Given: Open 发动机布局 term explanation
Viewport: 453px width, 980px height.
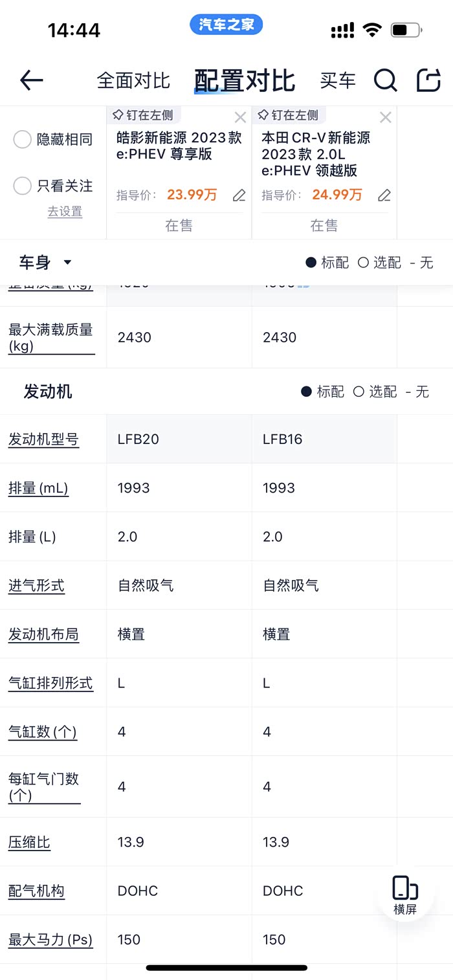Looking at the screenshot, I should pos(43,634).
